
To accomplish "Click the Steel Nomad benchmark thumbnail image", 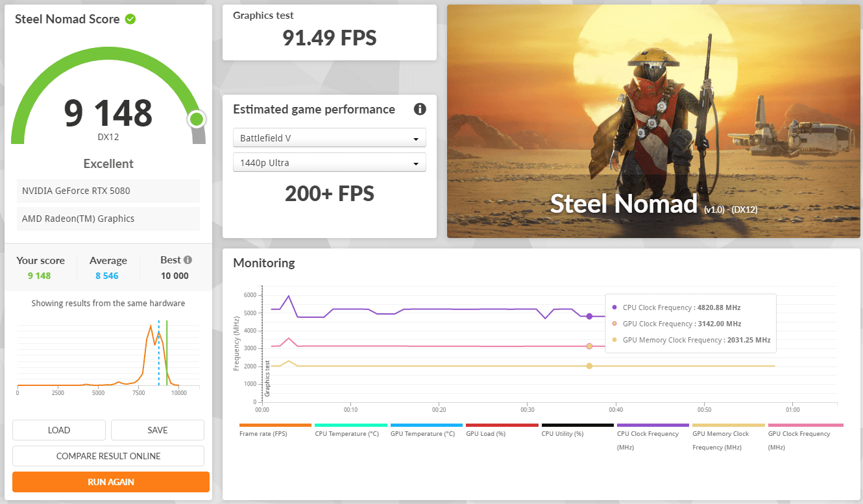I will pyautogui.click(x=653, y=121).
